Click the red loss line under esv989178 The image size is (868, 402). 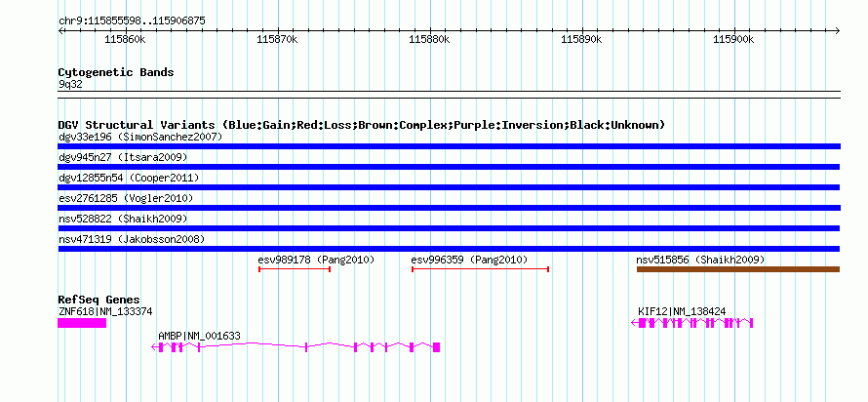295,269
